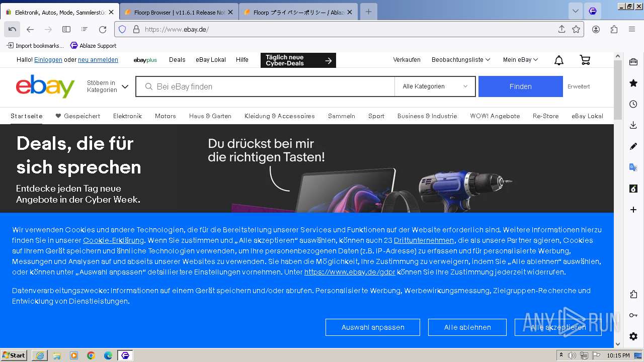This screenshot has height=362, width=644.
Task: Click the Floorp workspace icon in the tab bar
Action: [x=593, y=11]
